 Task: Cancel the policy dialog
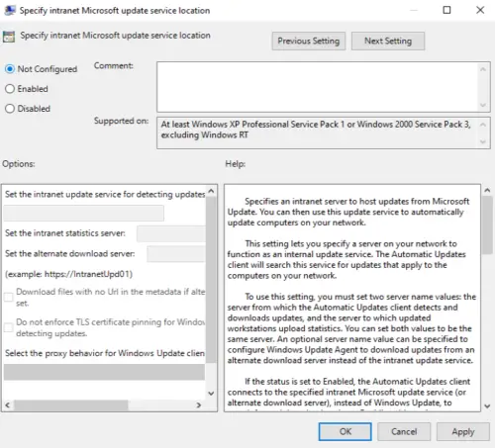click(404, 431)
